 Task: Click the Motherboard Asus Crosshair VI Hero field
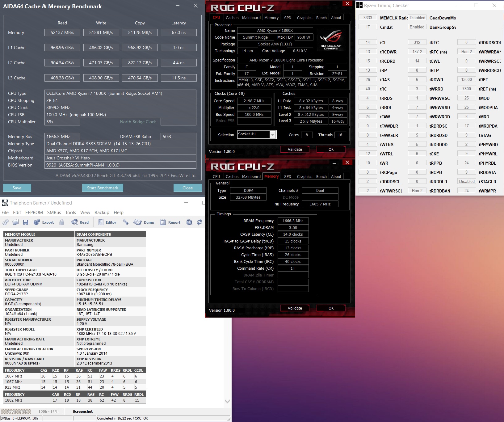point(120,158)
